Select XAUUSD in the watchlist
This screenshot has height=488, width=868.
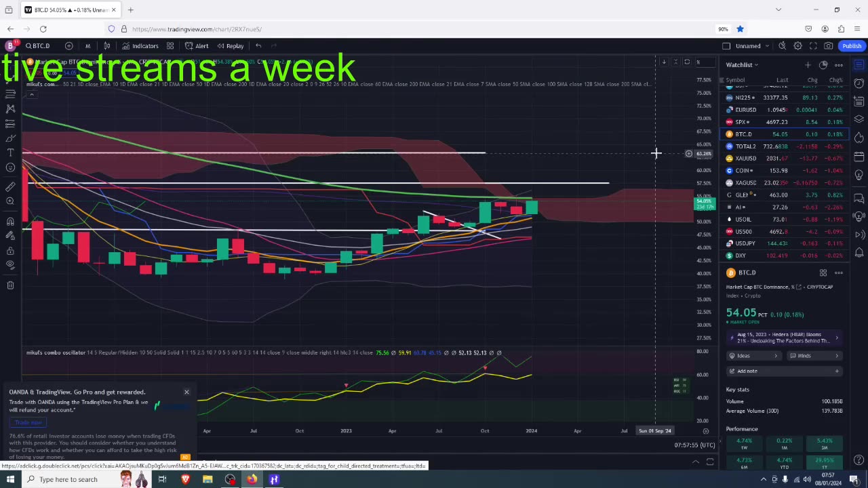pos(783,159)
